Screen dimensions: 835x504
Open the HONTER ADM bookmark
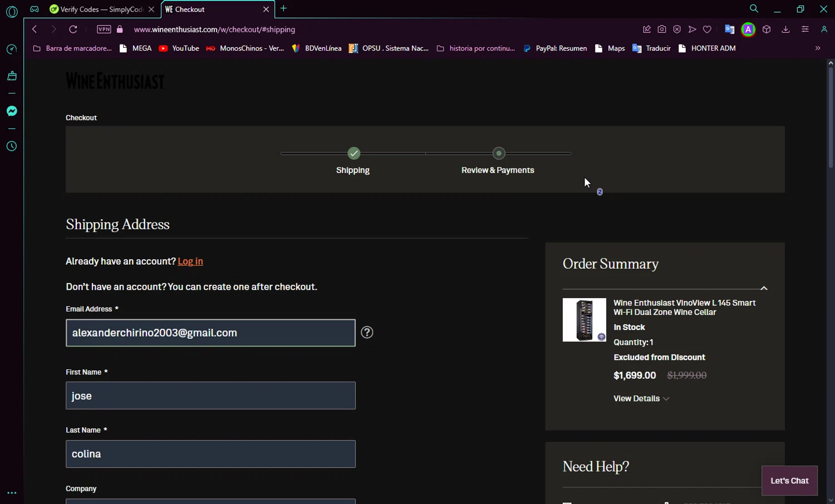click(x=707, y=48)
